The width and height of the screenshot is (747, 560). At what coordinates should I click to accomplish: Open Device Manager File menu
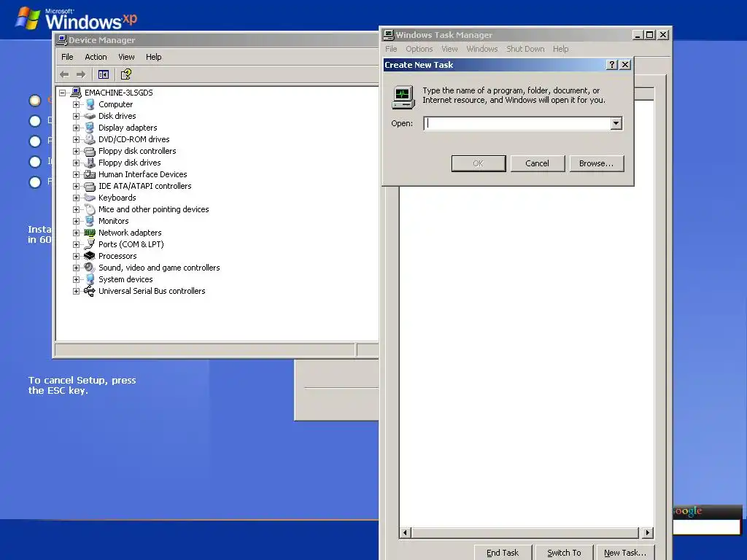coord(67,57)
